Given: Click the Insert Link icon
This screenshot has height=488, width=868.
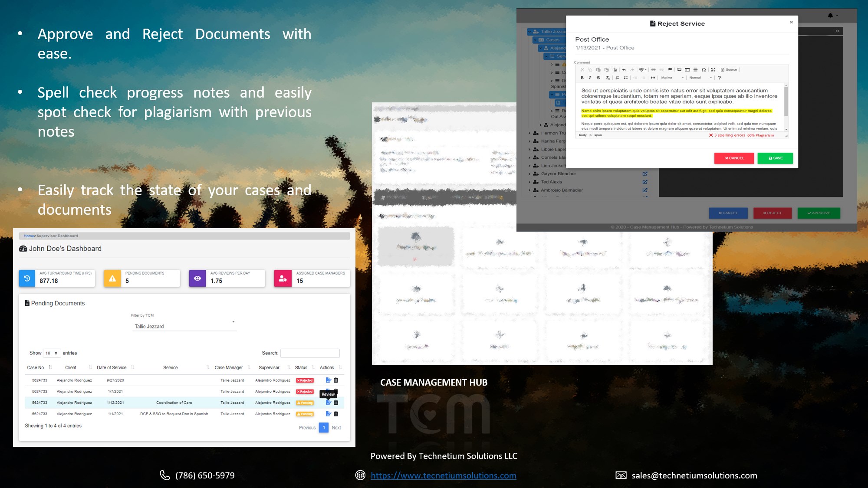Looking at the screenshot, I should coord(653,70).
